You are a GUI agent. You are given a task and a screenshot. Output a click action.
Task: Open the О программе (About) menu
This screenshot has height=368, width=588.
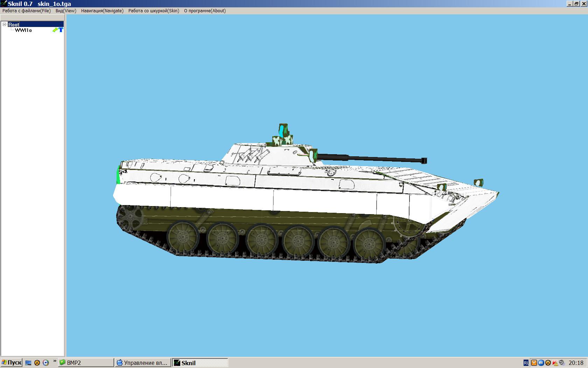(205, 11)
